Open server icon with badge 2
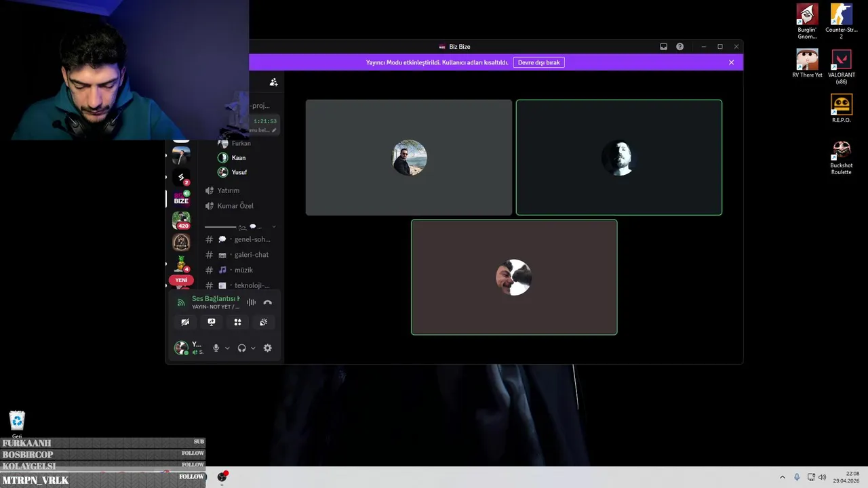The height and width of the screenshot is (488, 868). 181,178
